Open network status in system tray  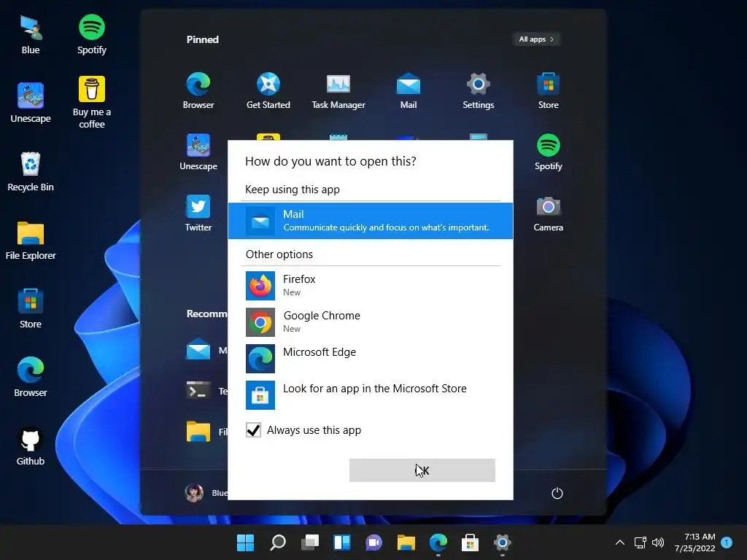point(640,542)
